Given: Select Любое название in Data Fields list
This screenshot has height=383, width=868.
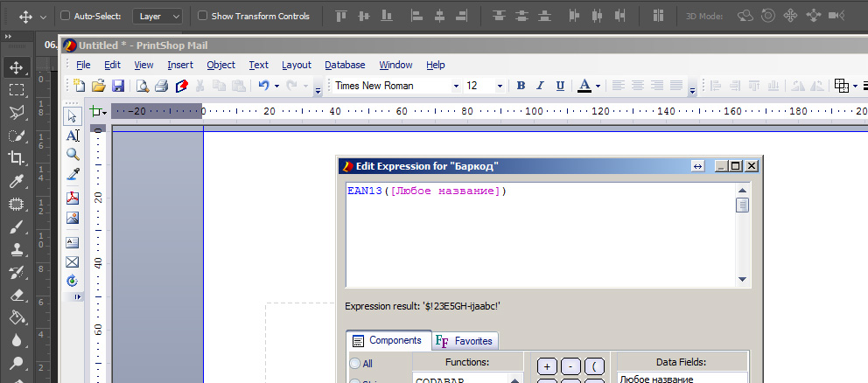Looking at the screenshot, I should coord(656,380).
